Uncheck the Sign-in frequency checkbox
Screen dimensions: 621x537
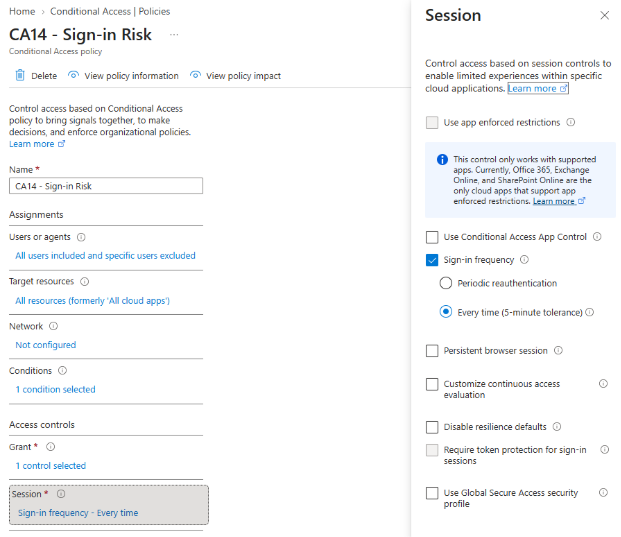[432, 260]
